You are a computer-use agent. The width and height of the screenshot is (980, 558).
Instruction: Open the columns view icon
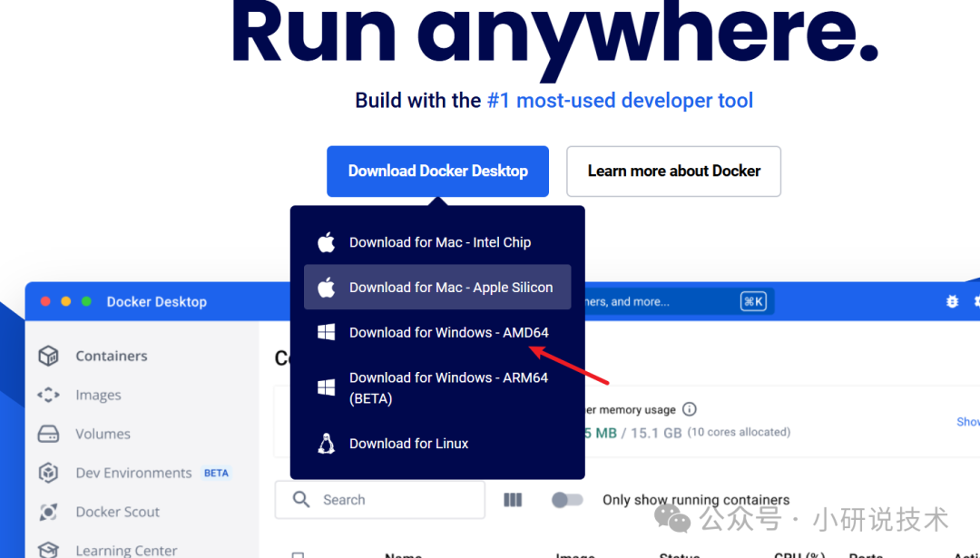(513, 500)
